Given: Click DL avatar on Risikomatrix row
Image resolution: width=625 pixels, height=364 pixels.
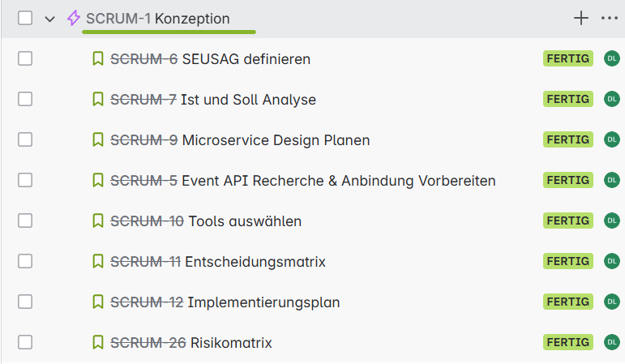Looking at the screenshot, I should tap(612, 342).
